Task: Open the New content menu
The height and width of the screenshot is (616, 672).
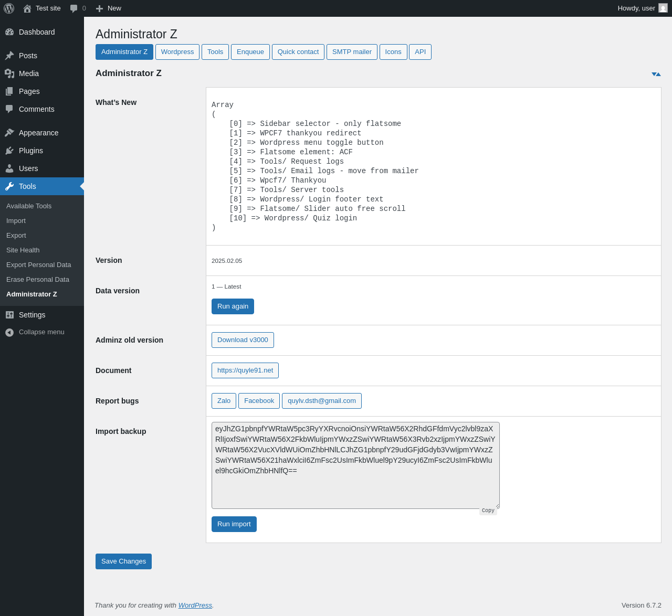Action: [x=108, y=8]
